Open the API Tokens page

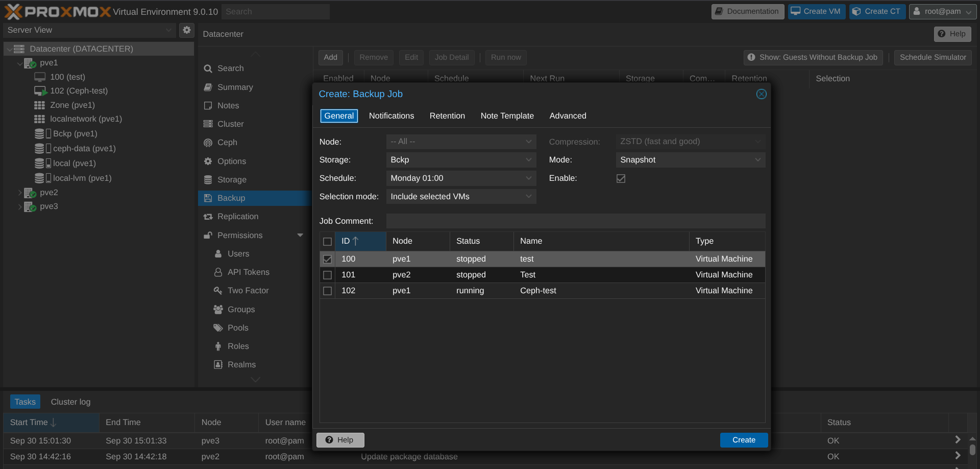(248, 272)
